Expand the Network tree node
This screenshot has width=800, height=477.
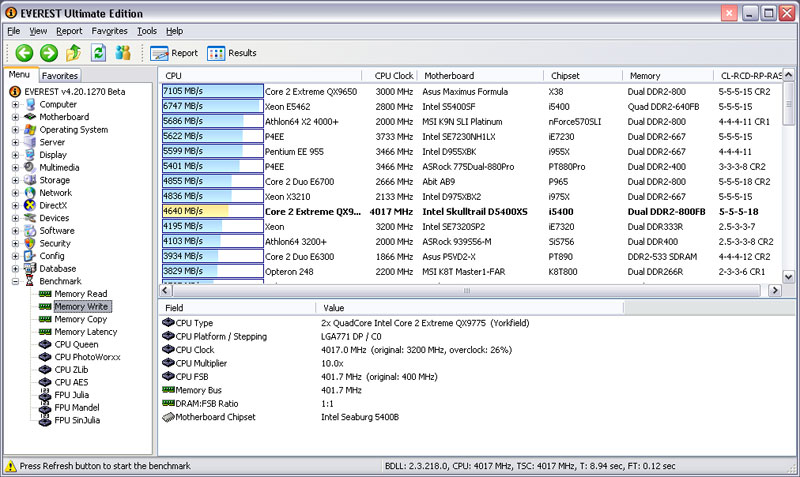[x=15, y=193]
